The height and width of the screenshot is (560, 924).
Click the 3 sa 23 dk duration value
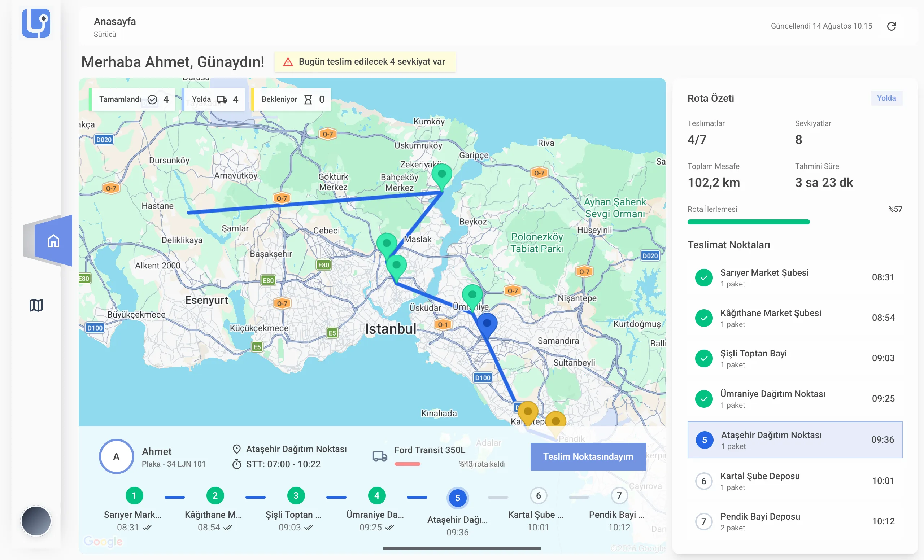824,183
